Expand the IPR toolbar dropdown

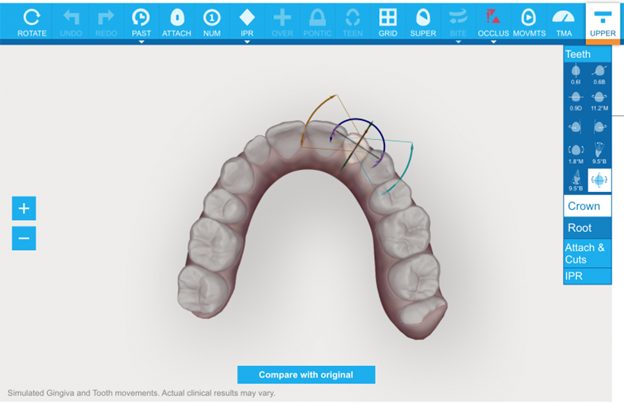tap(247, 42)
